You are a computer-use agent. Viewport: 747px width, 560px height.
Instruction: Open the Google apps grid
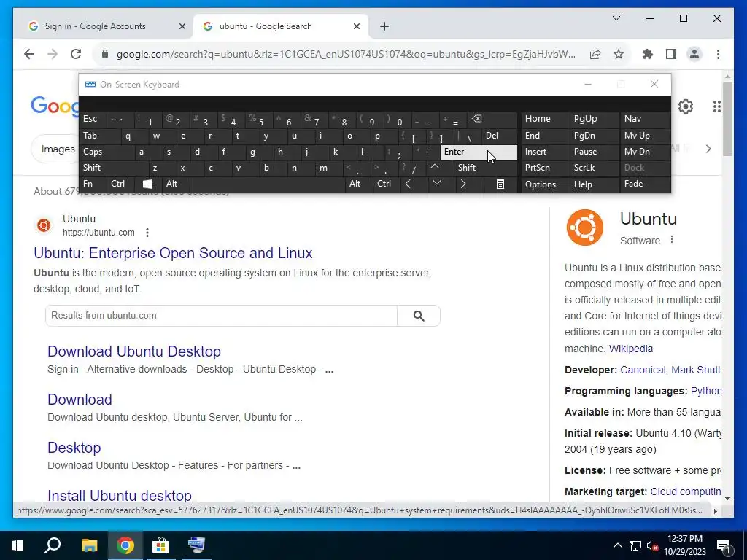717,106
